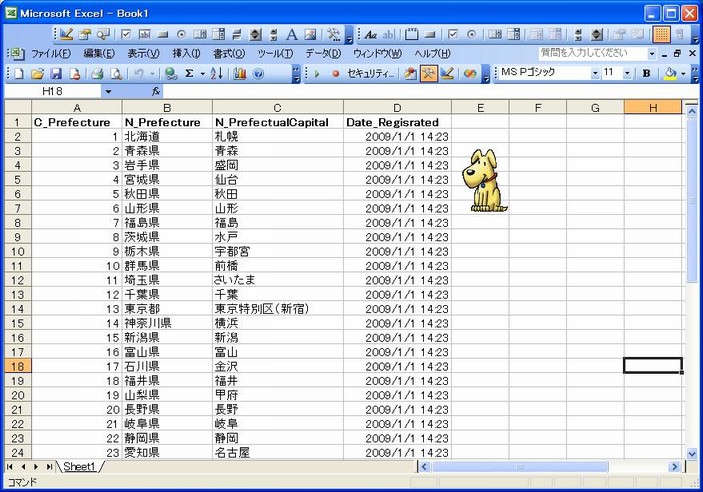This screenshot has width=703, height=492.
Task: Select the Scroll Bar tool on Forms toolbar
Action: [x=578, y=35]
